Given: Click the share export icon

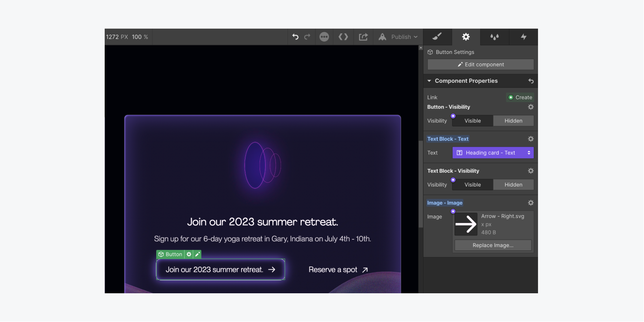Looking at the screenshot, I should tap(363, 37).
